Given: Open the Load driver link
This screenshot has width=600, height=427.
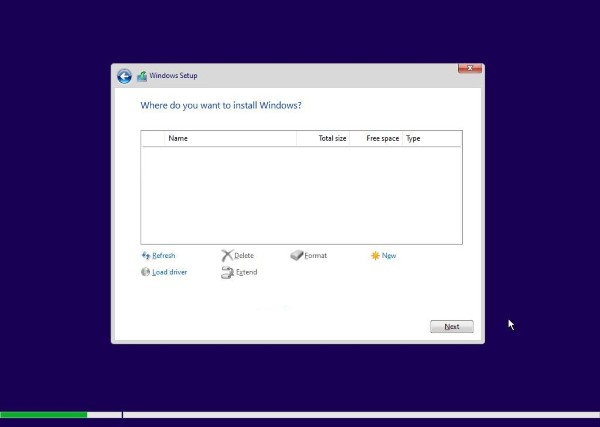Looking at the screenshot, I should click(170, 272).
